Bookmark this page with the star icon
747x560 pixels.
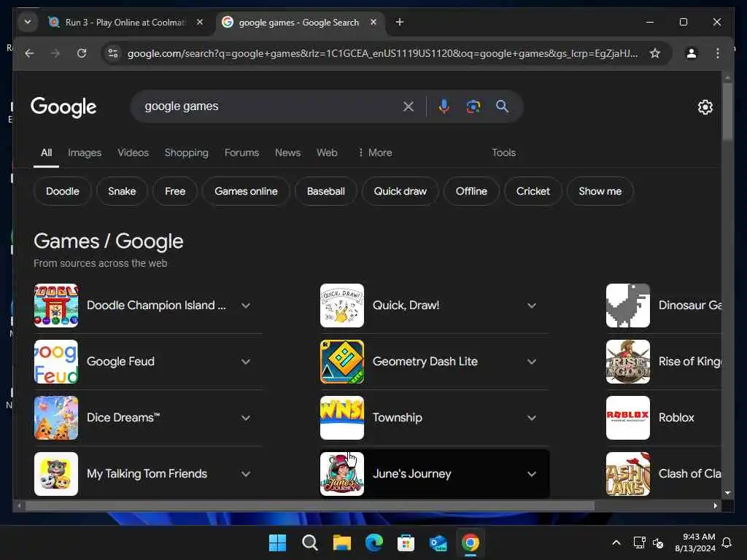pos(655,53)
